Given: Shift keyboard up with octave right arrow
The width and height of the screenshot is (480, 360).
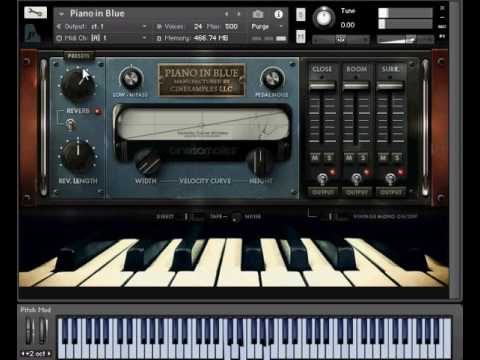Looking at the screenshot, I should click(x=49, y=354).
